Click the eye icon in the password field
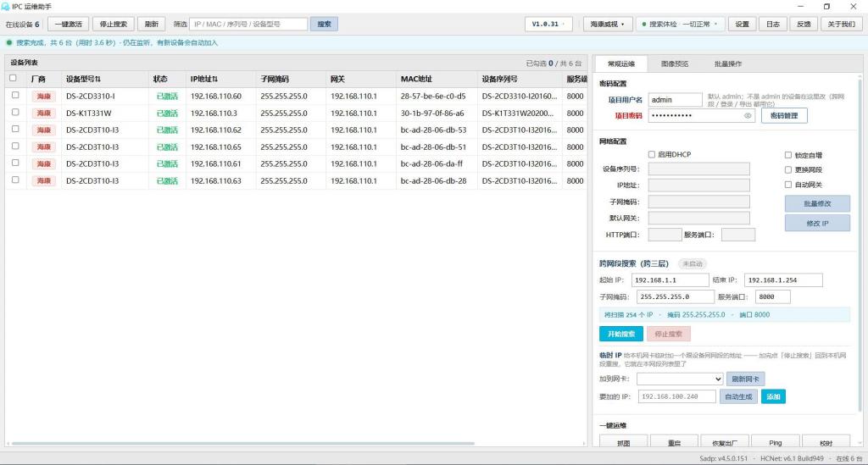Viewport: 868px width, 465px height. click(748, 115)
